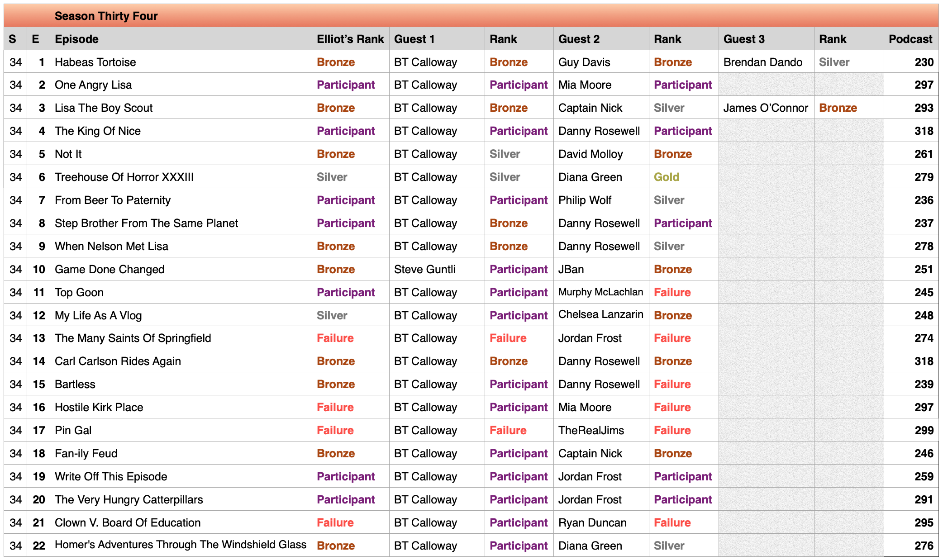This screenshot has width=943, height=560.
Task: Click the Brendan Dando guest cell
Action: pos(763,62)
